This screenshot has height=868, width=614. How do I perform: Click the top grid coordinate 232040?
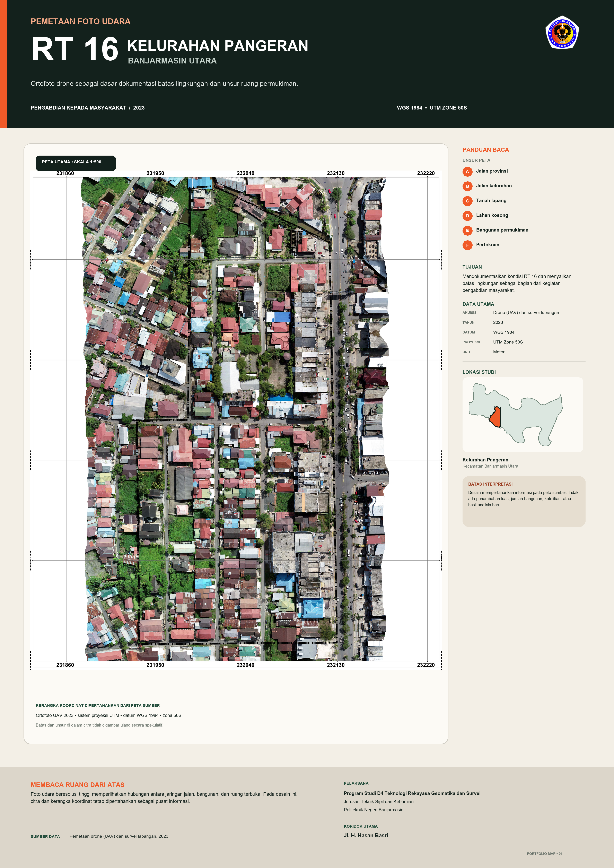point(245,173)
